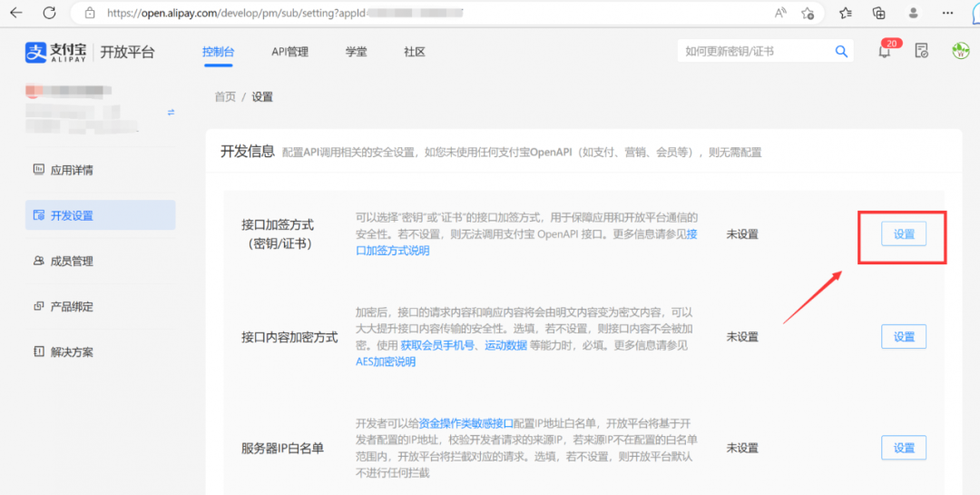Click the 服务器IP白名单 row label

(282, 448)
